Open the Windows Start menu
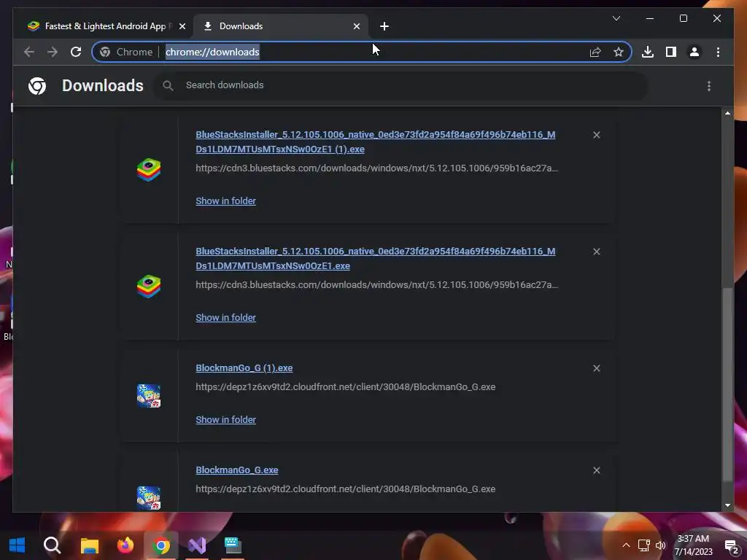 click(18, 545)
